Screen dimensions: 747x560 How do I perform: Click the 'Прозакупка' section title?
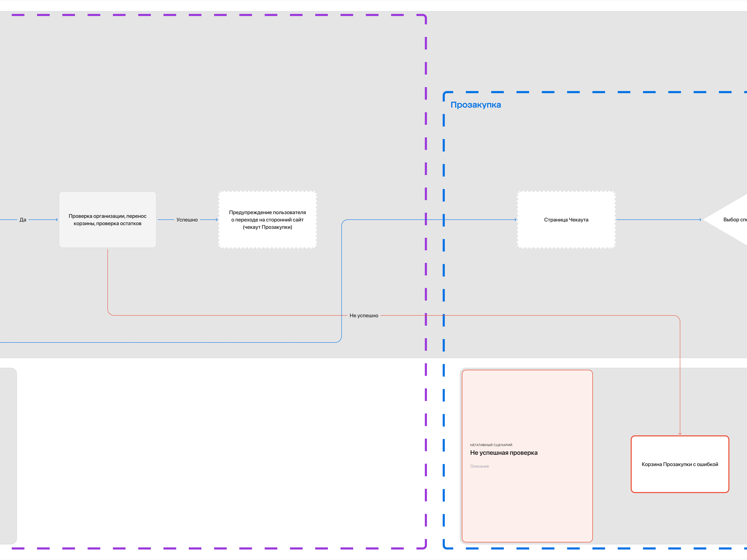476,105
